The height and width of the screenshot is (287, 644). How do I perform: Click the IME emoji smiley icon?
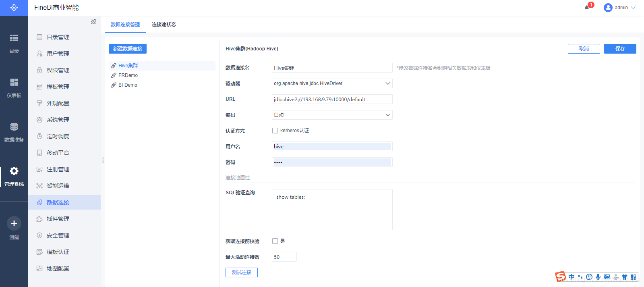[589, 277]
